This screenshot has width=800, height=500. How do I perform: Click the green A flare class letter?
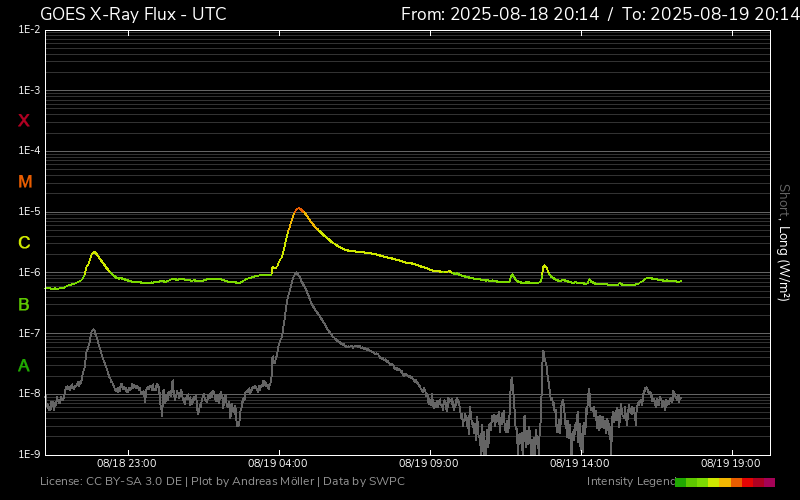23,365
